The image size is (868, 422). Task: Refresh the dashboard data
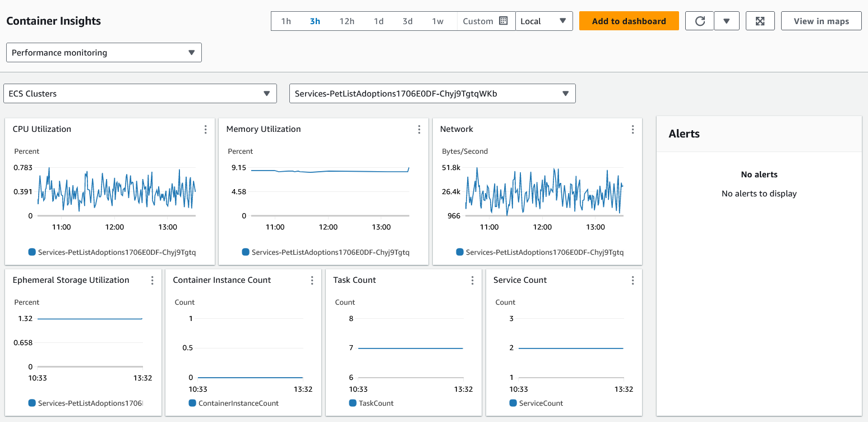pos(699,21)
